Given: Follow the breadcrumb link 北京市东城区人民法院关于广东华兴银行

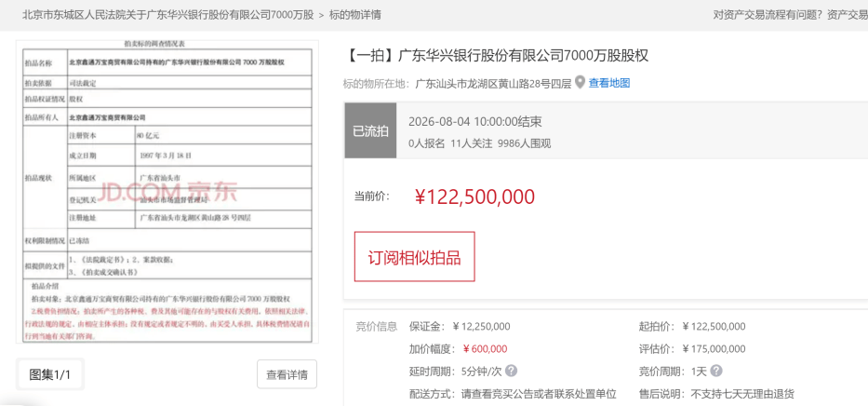Looking at the screenshot, I should coord(167,15).
